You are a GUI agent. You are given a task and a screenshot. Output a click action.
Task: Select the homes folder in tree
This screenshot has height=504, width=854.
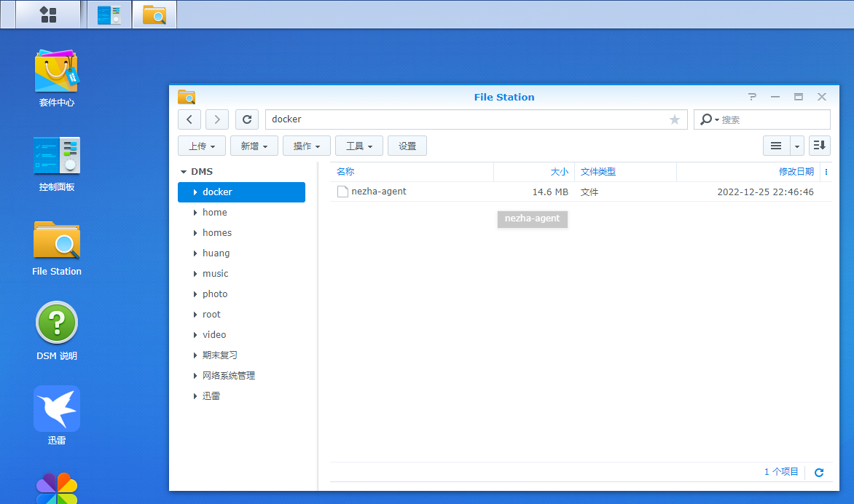(216, 233)
